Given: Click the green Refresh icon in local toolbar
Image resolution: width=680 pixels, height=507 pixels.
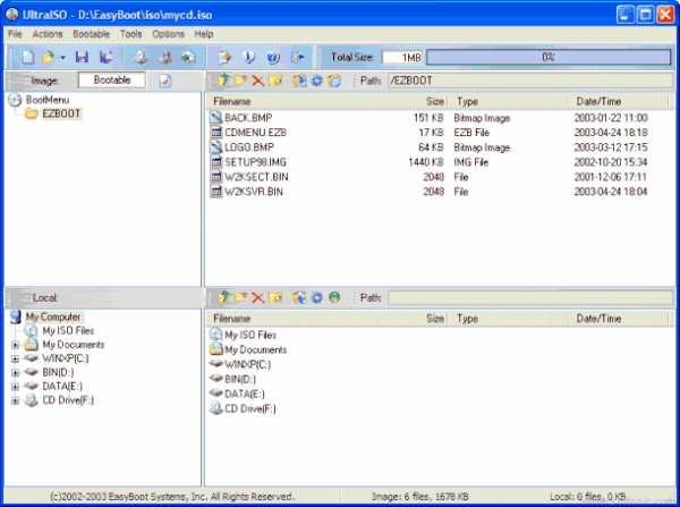Looking at the screenshot, I should (334, 298).
